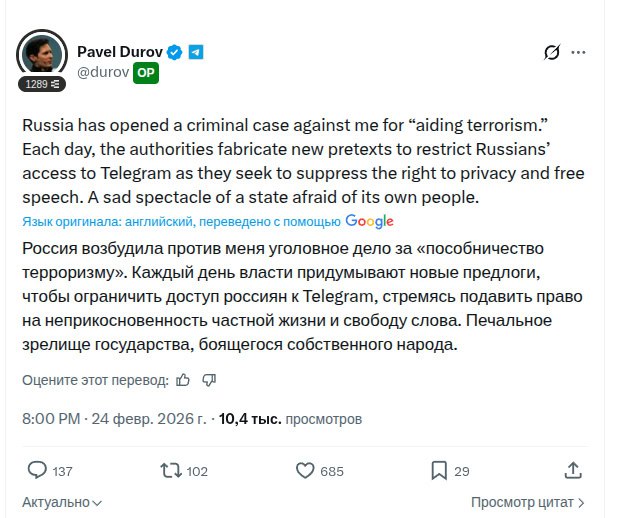Bookmark this post
The height and width of the screenshot is (518, 627).
pyautogui.click(x=438, y=470)
